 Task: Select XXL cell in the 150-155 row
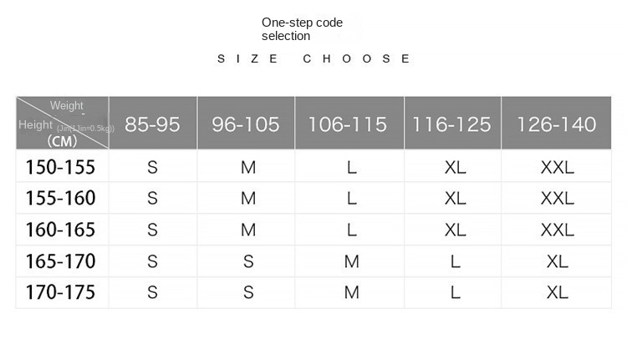(x=557, y=167)
